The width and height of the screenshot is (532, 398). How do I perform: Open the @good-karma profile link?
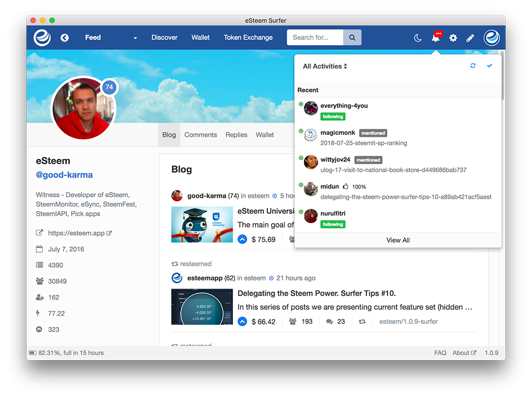point(64,174)
